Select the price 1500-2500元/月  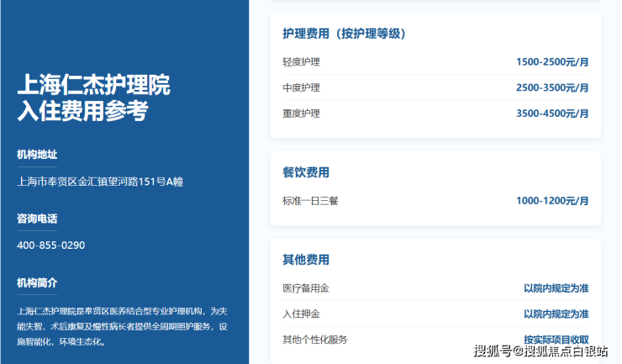(552, 62)
